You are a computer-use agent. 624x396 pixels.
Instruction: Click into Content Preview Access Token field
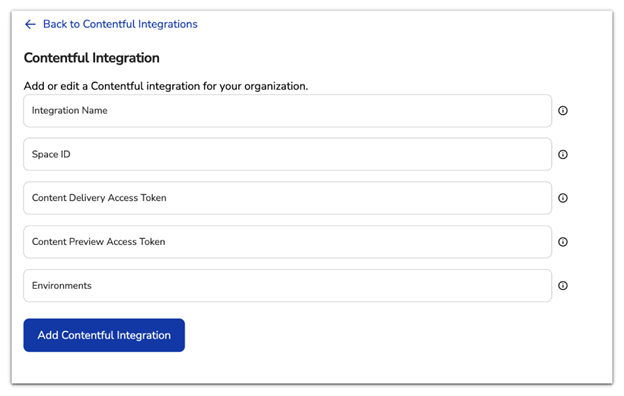[287, 242]
